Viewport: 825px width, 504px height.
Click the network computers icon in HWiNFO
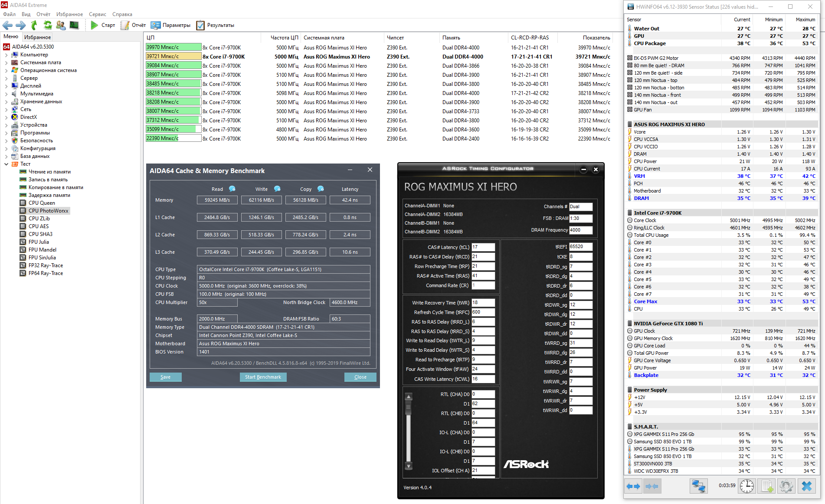point(698,486)
